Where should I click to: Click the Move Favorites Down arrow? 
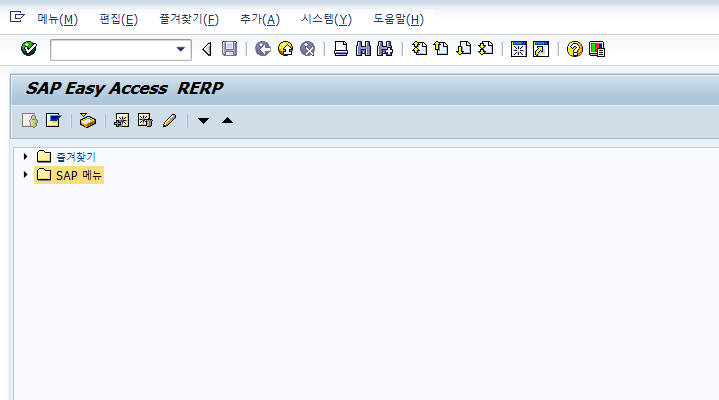[203, 121]
